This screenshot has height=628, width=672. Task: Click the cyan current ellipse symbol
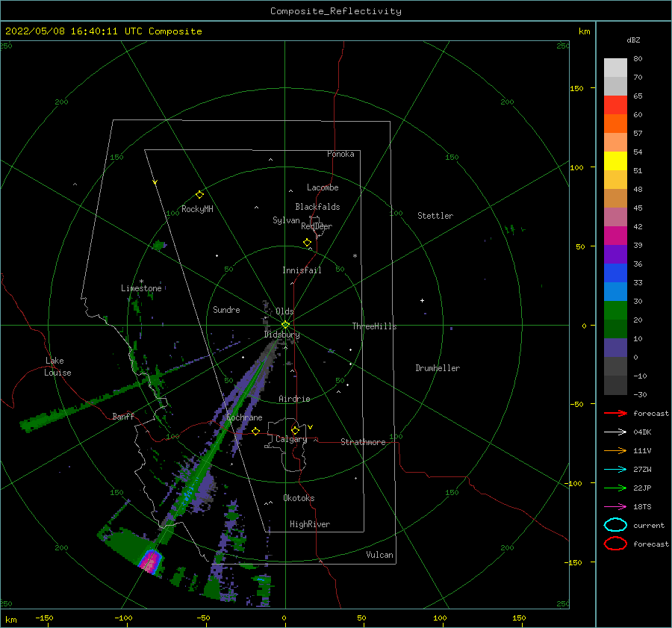pyautogui.click(x=615, y=525)
